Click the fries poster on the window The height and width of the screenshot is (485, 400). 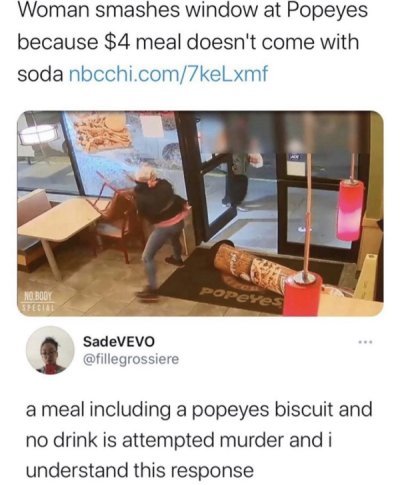[102, 132]
